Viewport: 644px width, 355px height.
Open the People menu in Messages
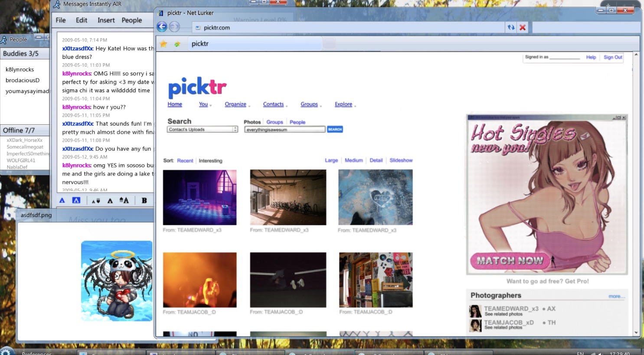[x=132, y=20]
